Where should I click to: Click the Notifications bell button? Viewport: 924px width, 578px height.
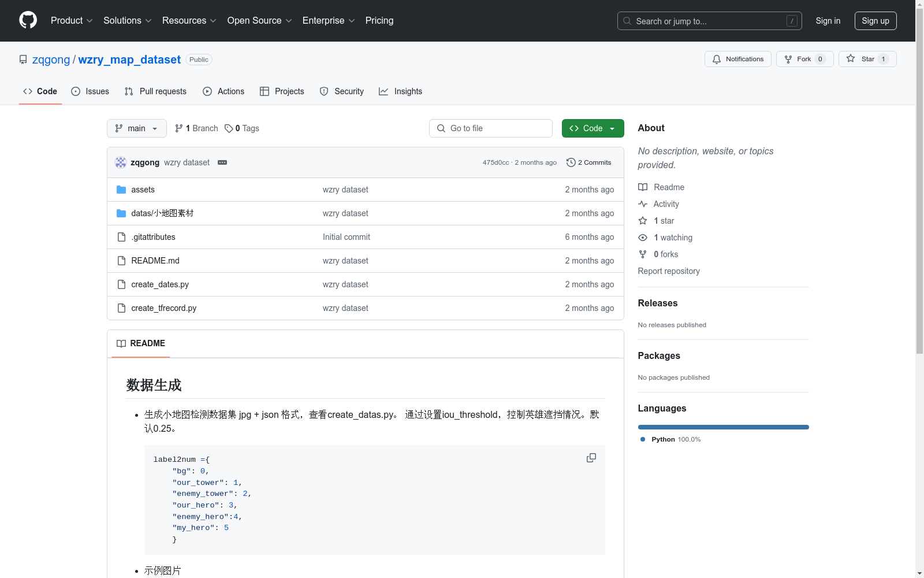click(x=737, y=59)
